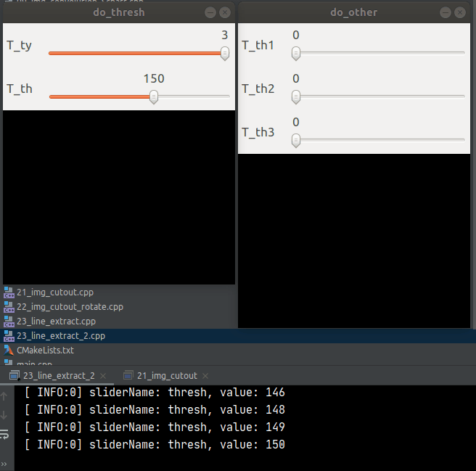Close the 23_line_extract_2 run tab
The height and width of the screenshot is (471, 476).
click(x=103, y=376)
